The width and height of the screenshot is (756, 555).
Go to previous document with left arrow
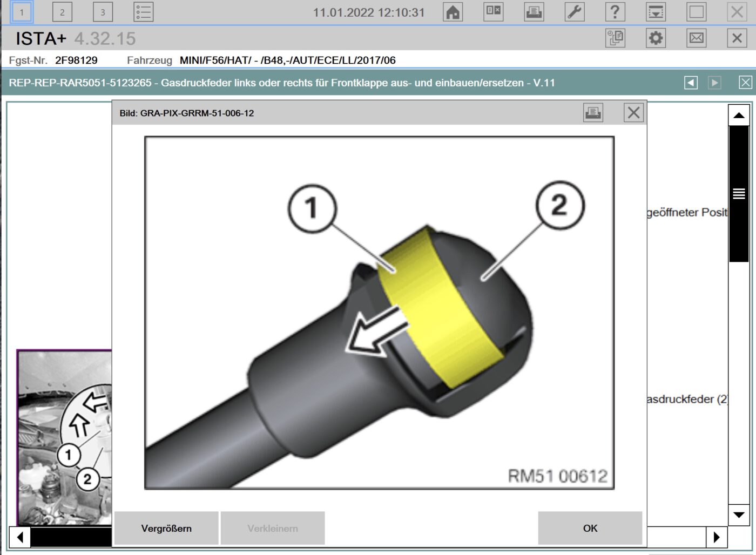pos(691,83)
